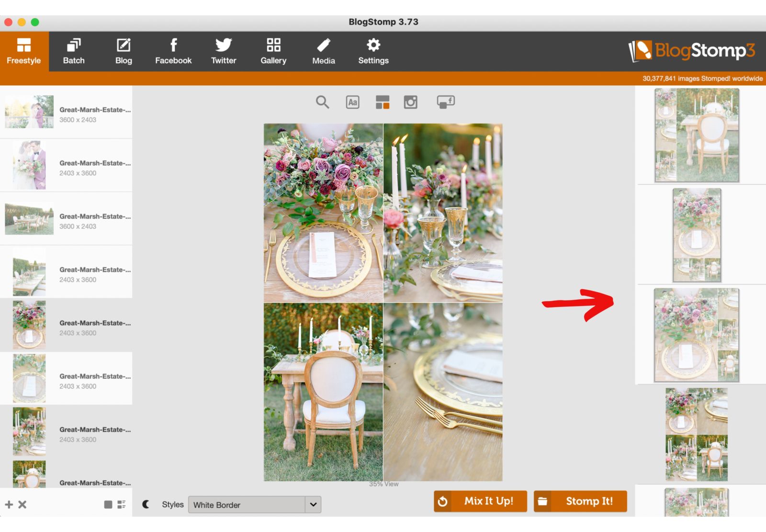Open the Instagram crop tool
Image resolution: width=766 pixels, height=532 pixels.
(x=410, y=102)
